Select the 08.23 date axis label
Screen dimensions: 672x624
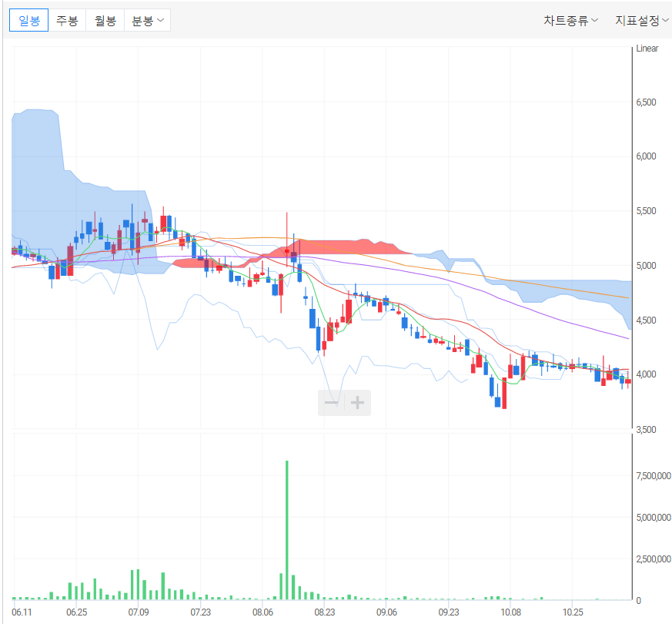324,612
